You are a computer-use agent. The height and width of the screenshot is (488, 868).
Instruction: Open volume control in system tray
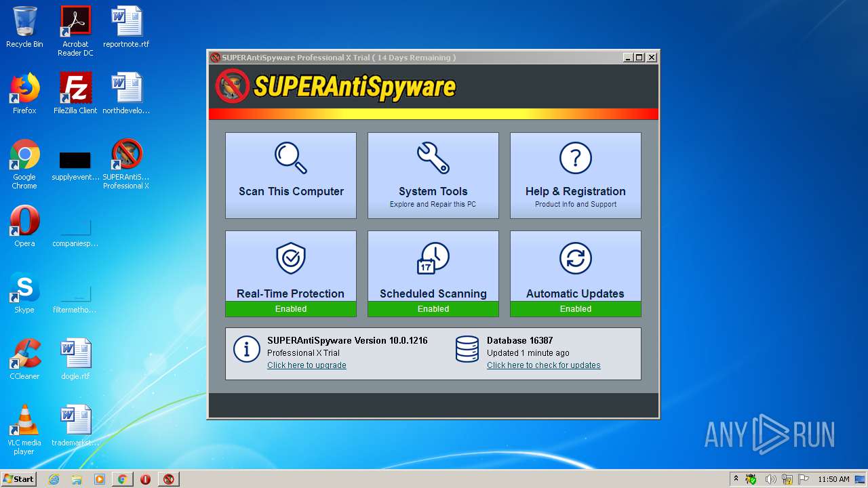(x=770, y=479)
